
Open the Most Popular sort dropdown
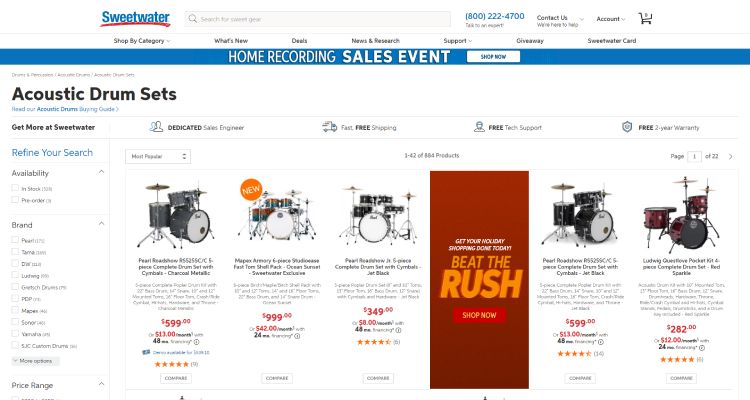(x=158, y=156)
